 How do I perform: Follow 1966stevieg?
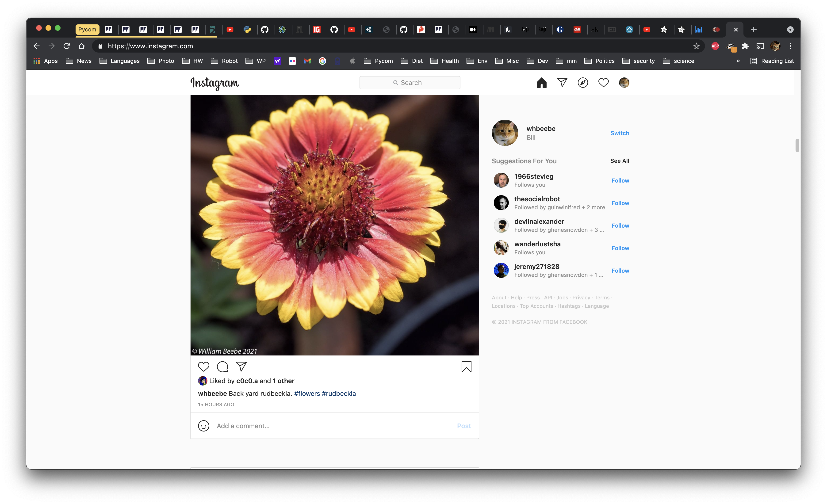620,180
